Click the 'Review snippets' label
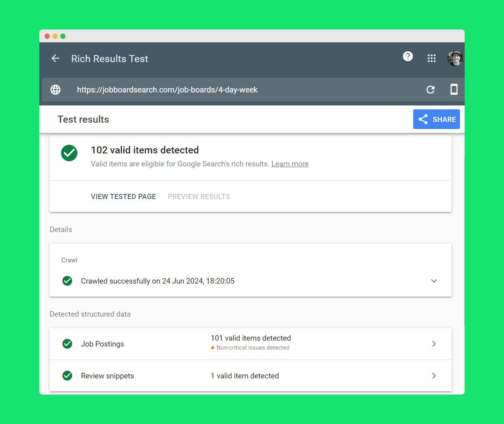Image resolution: width=504 pixels, height=424 pixels. [x=108, y=376]
